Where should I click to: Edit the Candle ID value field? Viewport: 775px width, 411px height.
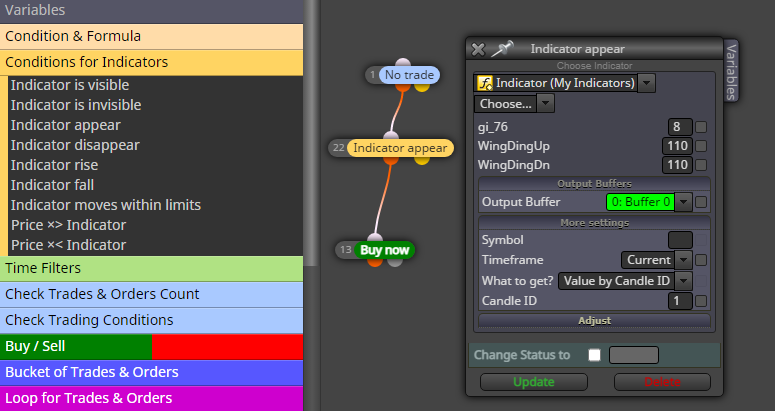click(x=680, y=301)
